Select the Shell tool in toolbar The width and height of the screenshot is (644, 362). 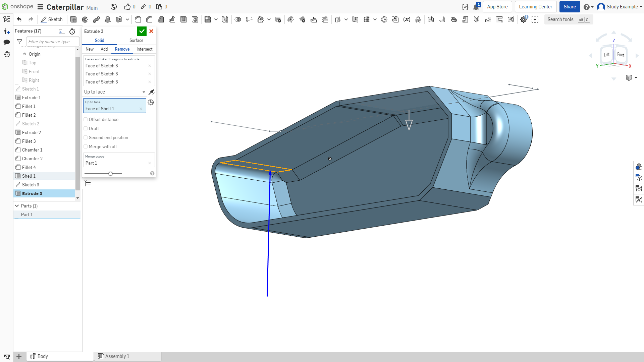(183, 19)
